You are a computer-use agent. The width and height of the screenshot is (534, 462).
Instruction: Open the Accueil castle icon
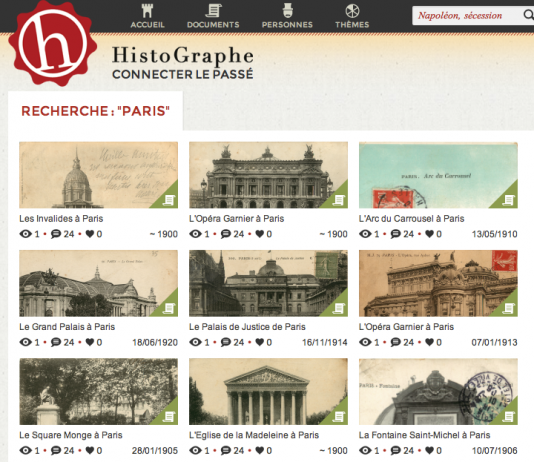pos(147,11)
